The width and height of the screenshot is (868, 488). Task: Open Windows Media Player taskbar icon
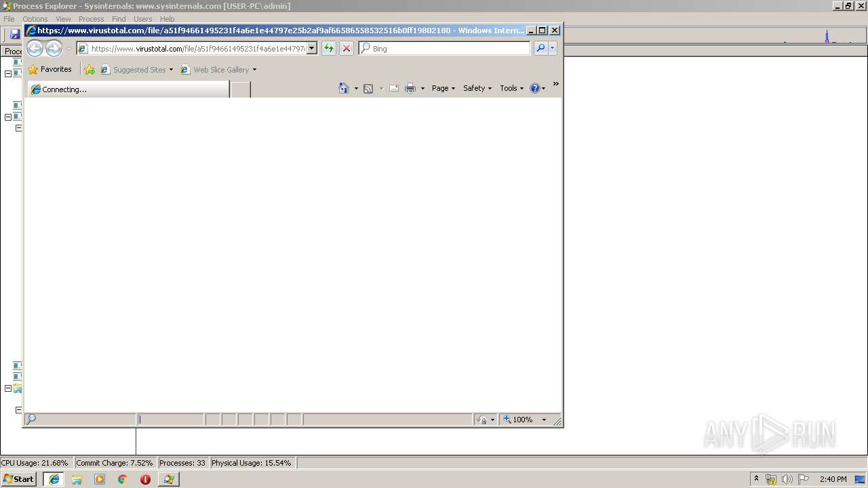[x=100, y=479]
